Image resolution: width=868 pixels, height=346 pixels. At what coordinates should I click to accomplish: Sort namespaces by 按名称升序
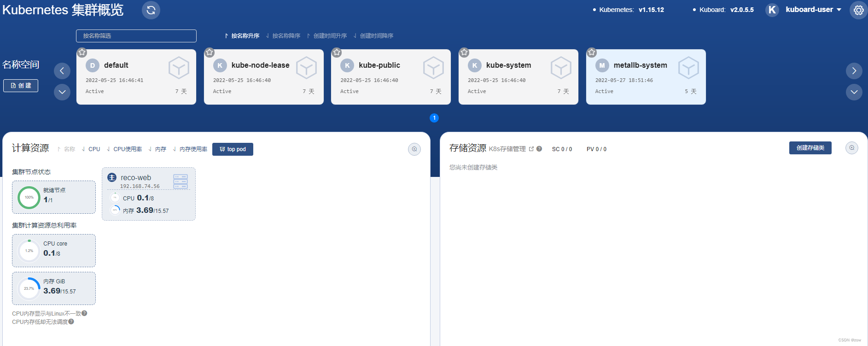pyautogui.click(x=242, y=36)
